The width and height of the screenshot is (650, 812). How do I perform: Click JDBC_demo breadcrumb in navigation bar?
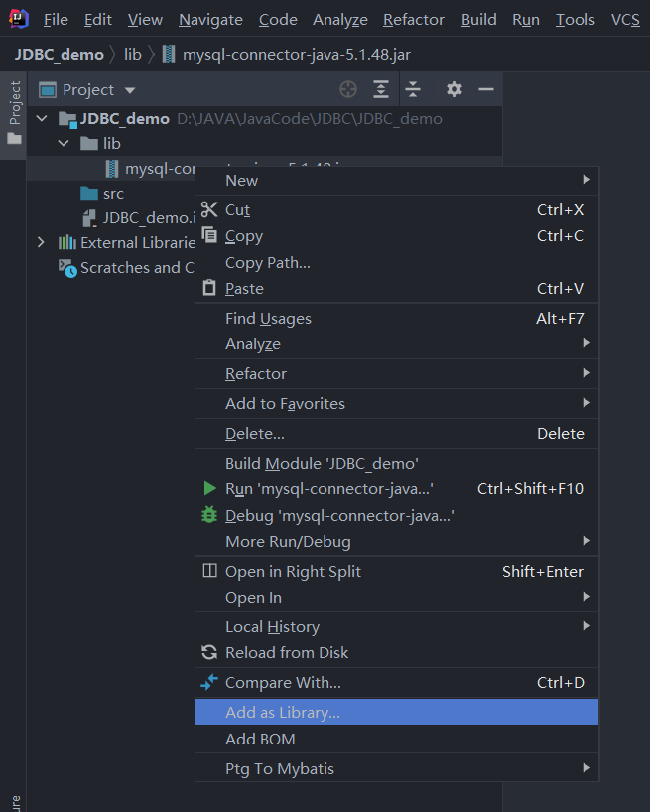click(x=59, y=55)
